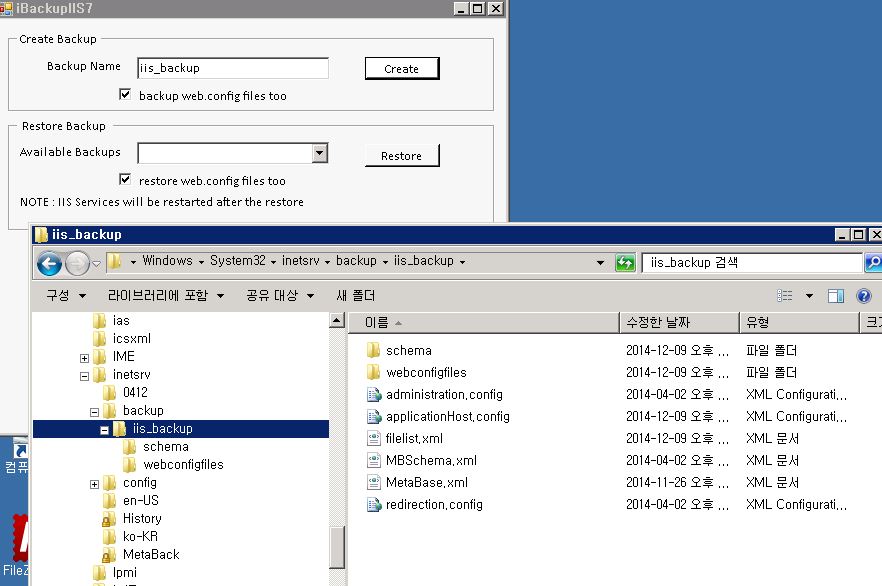Toggle the preview pane icon
882x586 pixels.
click(836, 296)
